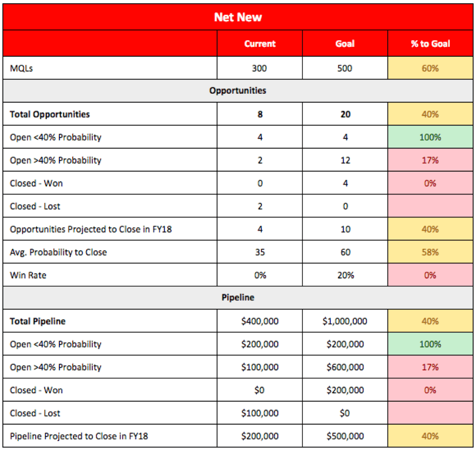
Task: Select the MQLs row label
Action: point(22,68)
